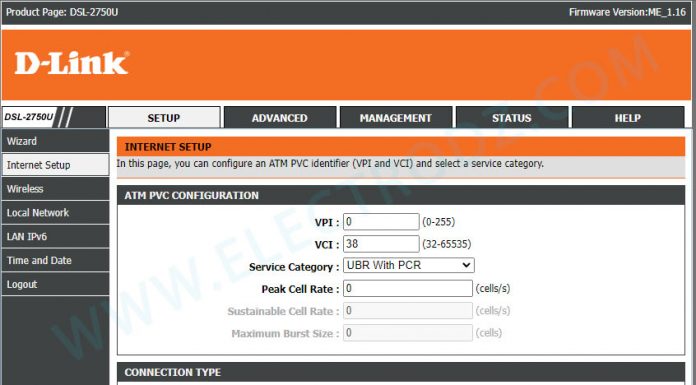Click the disabled Sustainable Cell Rate field
Screen dimensions: 696x385
click(x=407, y=310)
